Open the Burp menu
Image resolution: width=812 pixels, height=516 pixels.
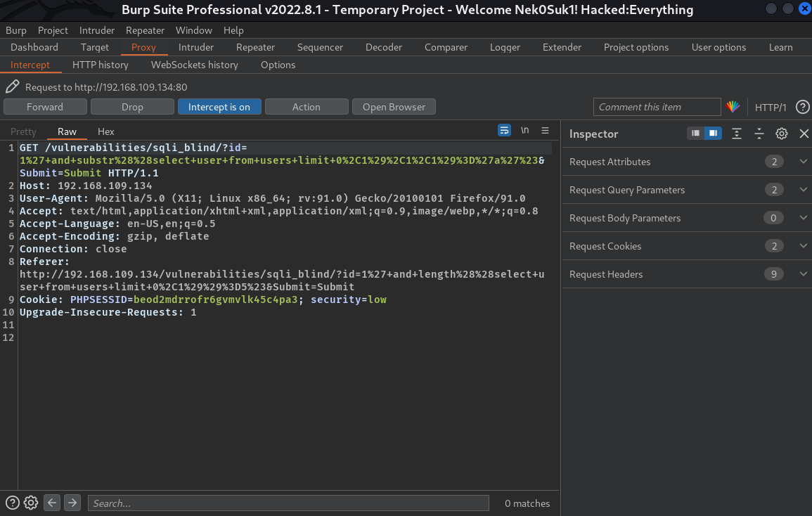(x=16, y=30)
